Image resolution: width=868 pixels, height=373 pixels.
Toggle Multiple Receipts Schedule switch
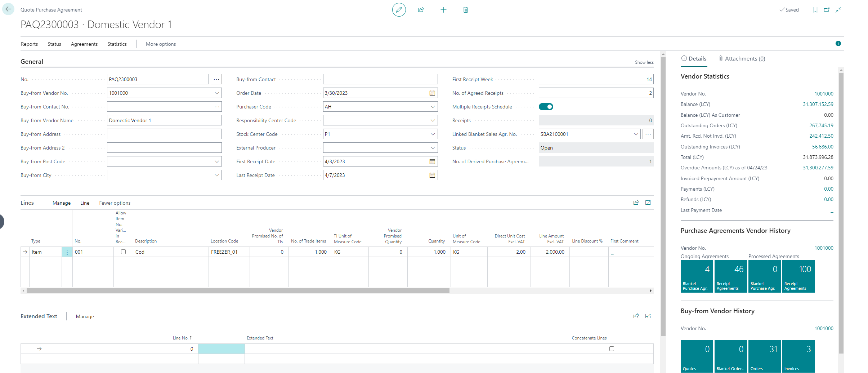click(546, 107)
